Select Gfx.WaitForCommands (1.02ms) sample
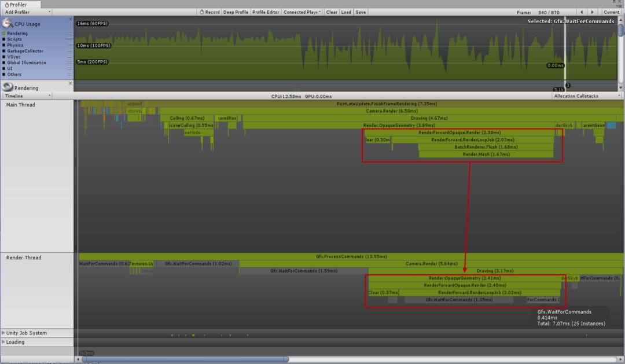 tap(198, 263)
